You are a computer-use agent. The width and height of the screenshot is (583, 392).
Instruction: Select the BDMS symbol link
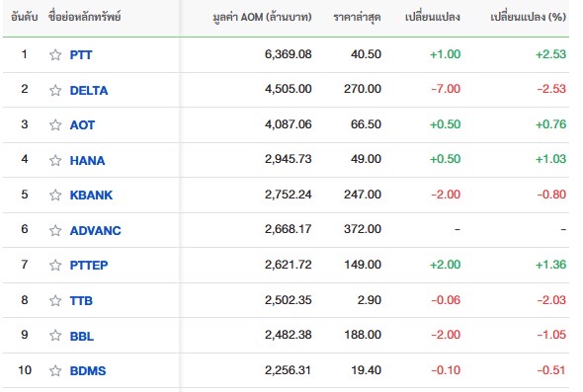point(88,371)
